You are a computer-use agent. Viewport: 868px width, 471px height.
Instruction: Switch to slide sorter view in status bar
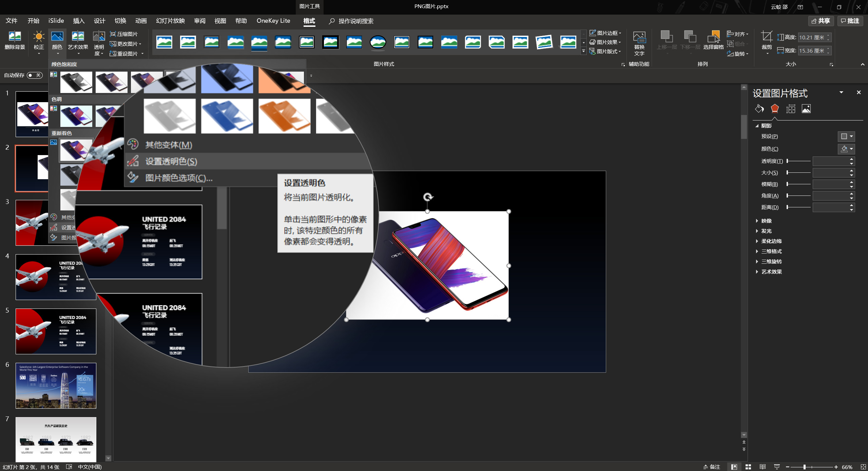click(748, 467)
